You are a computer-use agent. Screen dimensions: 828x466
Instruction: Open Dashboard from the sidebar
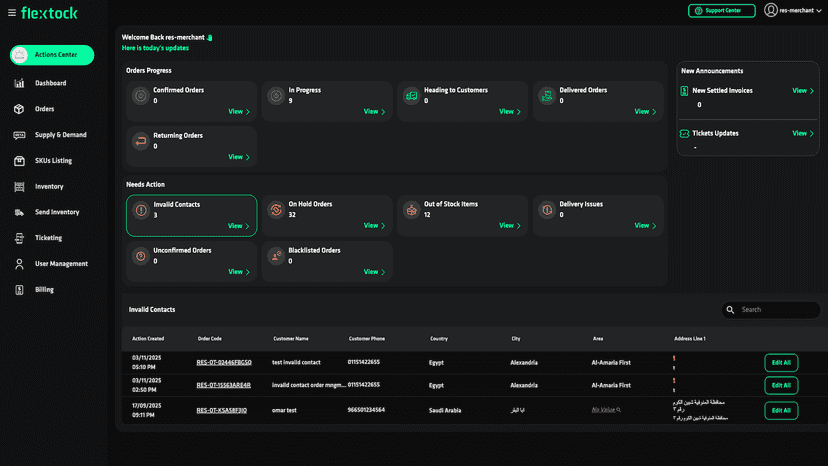click(x=51, y=83)
